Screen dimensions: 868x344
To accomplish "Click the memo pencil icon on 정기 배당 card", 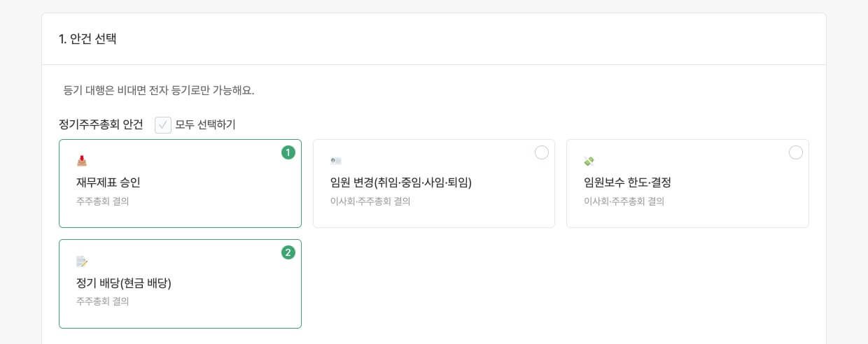I will point(82,261).
